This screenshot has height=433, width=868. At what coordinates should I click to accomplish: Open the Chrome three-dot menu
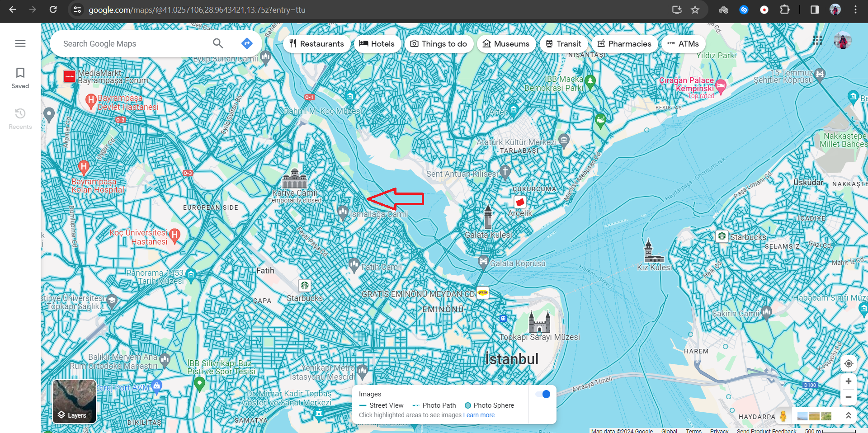[855, 9]
